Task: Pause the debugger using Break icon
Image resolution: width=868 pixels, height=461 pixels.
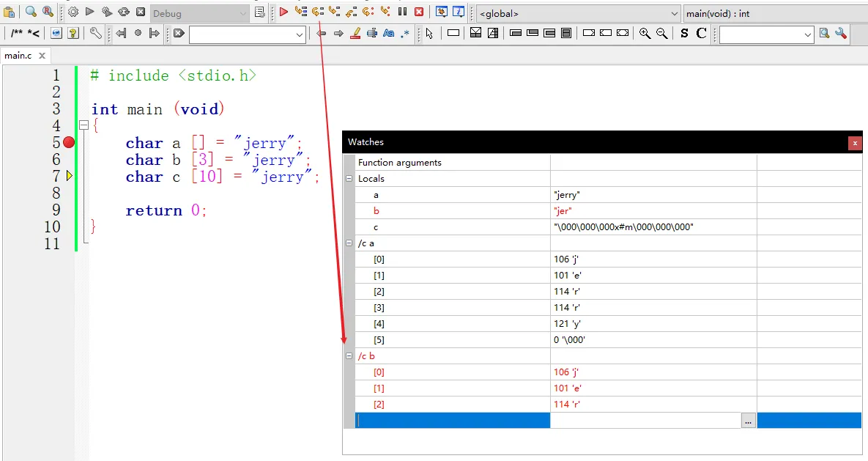Action: (402, 12)
